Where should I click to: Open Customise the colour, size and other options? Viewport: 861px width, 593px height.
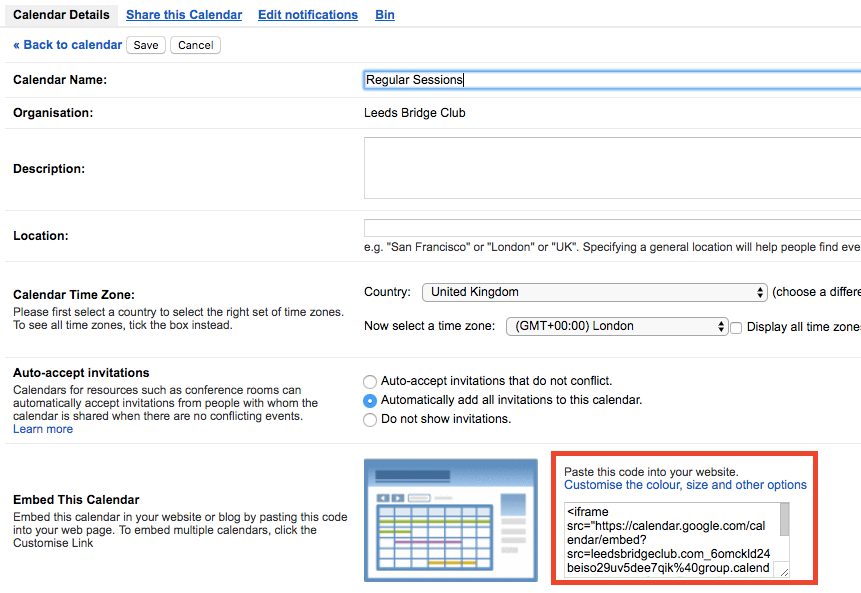685,485
